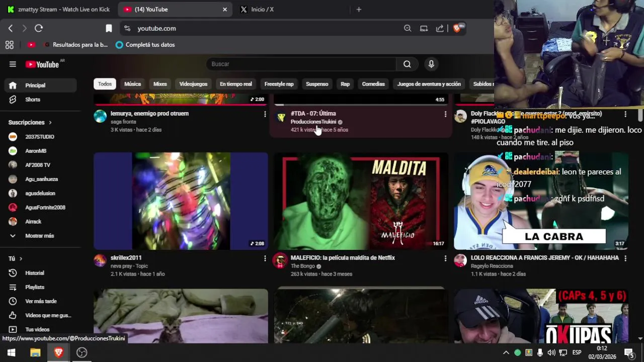Bookmark this page with bookmark icon

109,28
